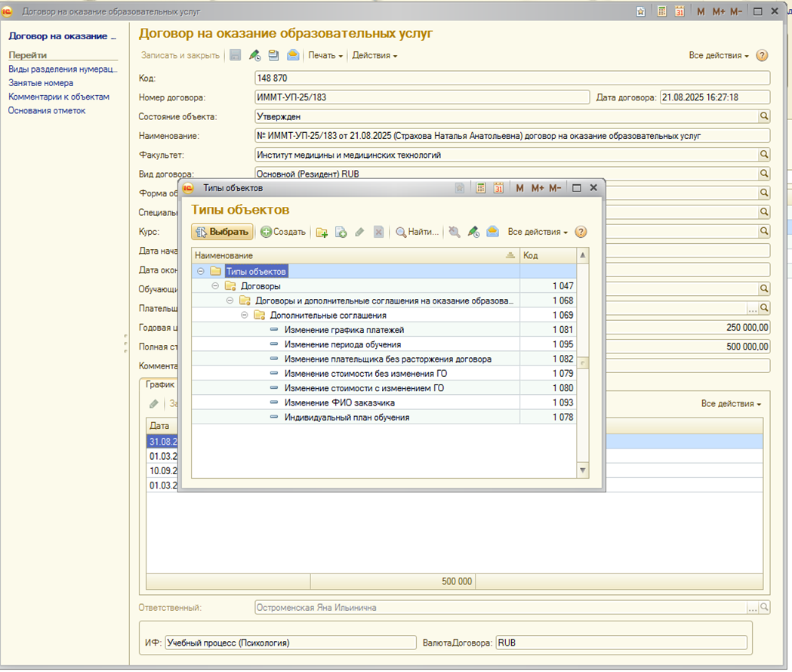Collapse the Дополнительные соглашения folder
The image size is (792, 672).
click(245, 316)
